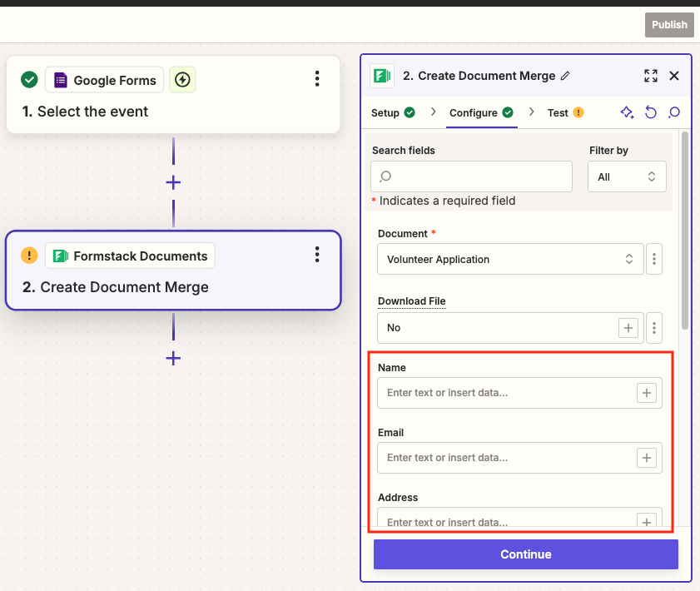
Task: Open the AI assistant sparkle icon
Action: [627, 112]
